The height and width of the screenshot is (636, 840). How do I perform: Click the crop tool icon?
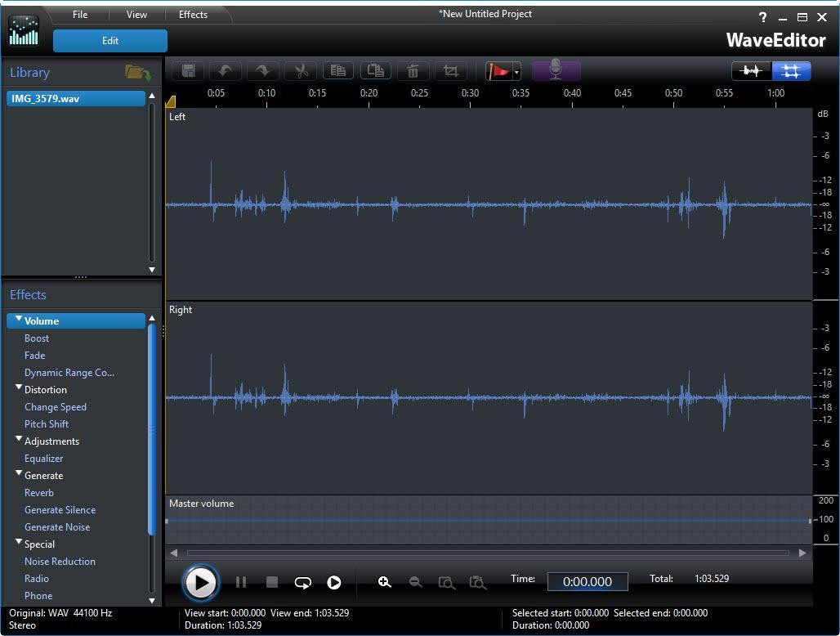450,71
